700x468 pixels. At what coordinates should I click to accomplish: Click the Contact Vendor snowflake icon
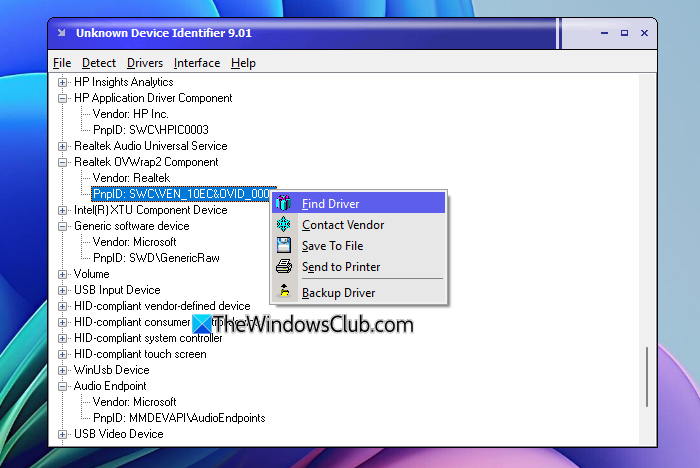pyautogui.click(x=283, y=224)
